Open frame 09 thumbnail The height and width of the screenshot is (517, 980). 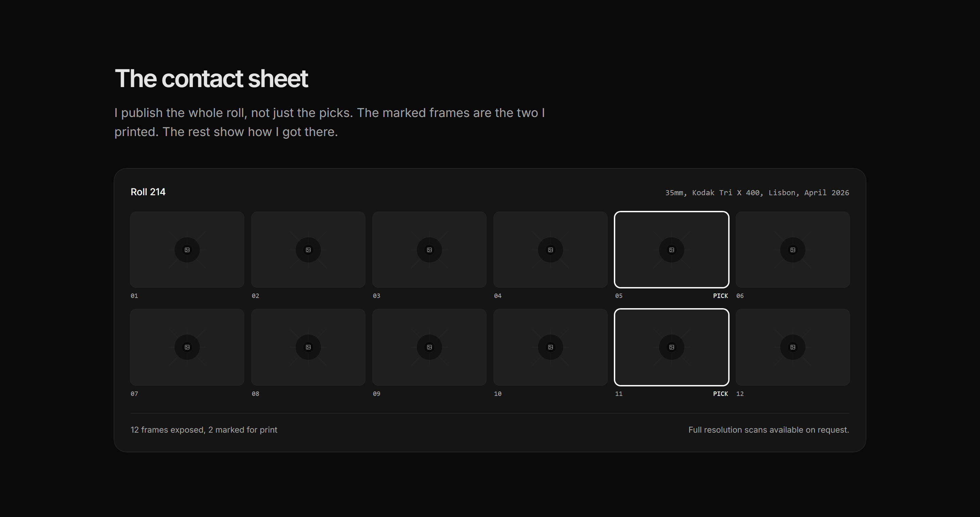[429, 347]
